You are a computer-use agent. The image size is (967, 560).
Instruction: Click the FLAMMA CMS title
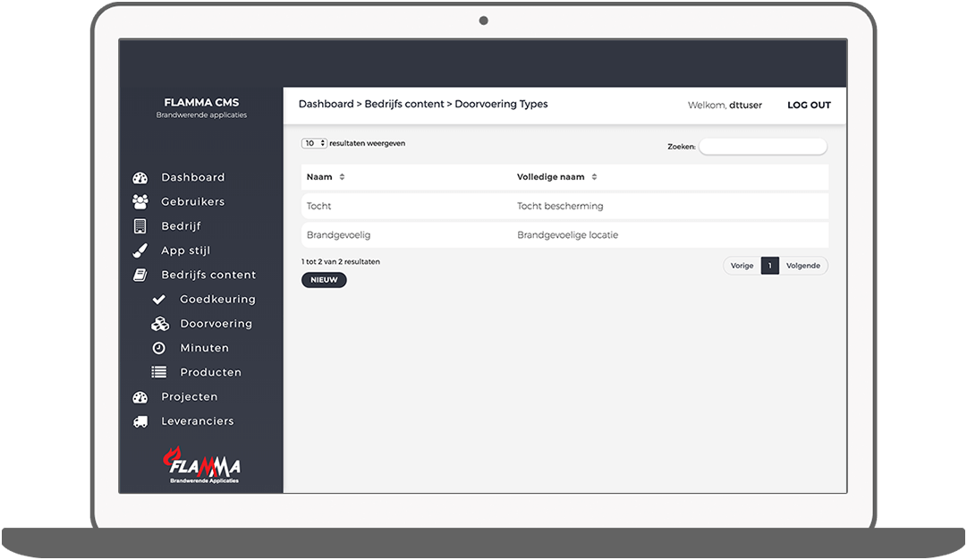pos(201,102)
